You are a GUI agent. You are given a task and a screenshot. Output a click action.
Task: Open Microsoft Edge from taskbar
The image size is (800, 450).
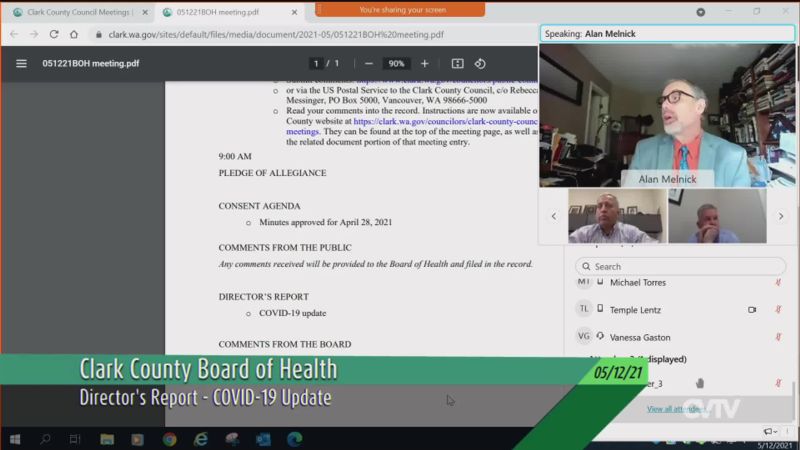[294, 439]
